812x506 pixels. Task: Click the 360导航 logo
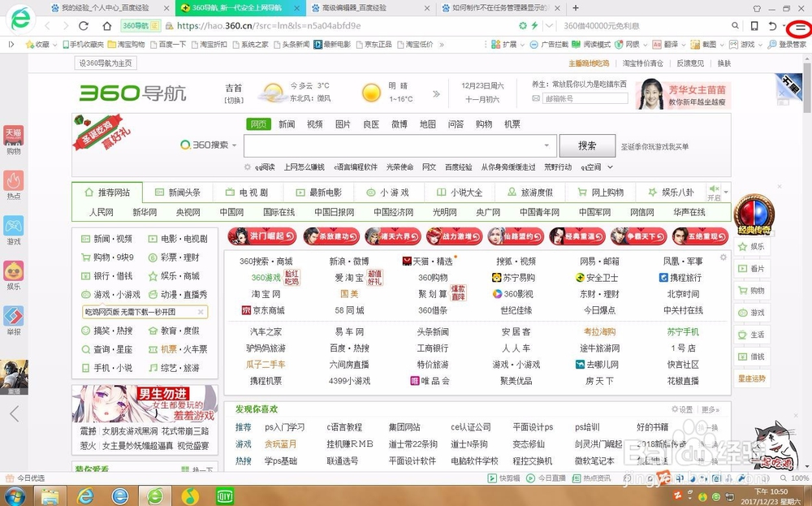coord(132,93)
